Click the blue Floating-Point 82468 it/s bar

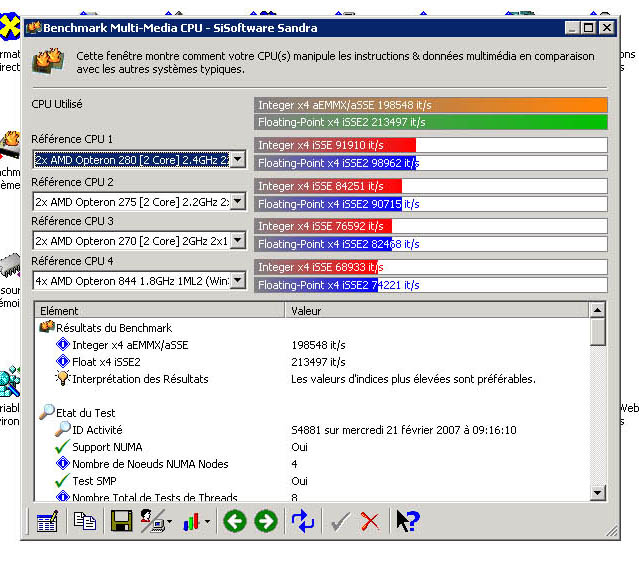[x=323, y=244]
